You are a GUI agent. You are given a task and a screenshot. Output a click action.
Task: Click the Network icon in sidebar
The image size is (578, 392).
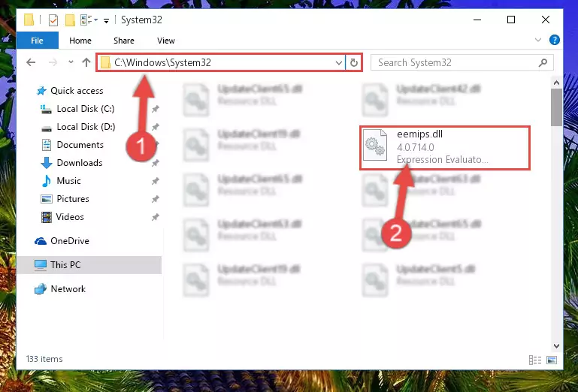coord(40,289)
